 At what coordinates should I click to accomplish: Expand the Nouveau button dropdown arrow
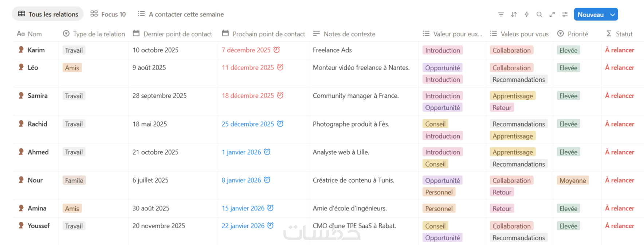[613, 15]
